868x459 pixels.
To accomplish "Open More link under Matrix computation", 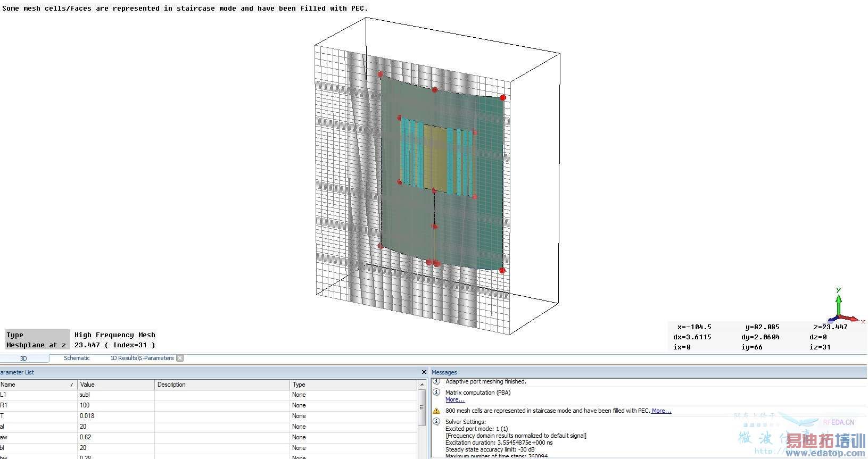I will pos(455,399).
